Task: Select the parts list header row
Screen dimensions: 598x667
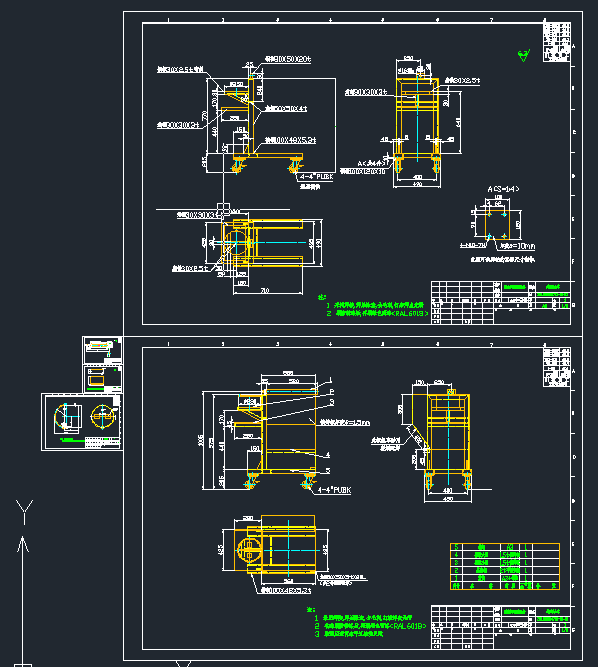Action: pyautogui.click(x=505, y=586)
